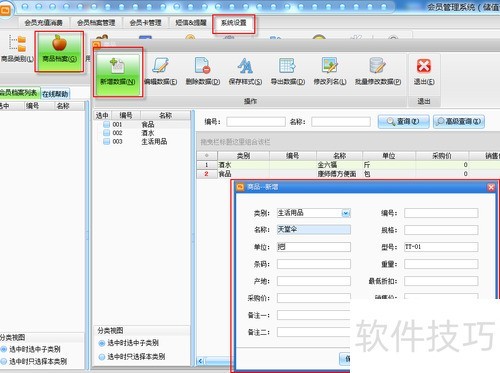Select the 会员档案列表 tab

[x=19, y=92]
